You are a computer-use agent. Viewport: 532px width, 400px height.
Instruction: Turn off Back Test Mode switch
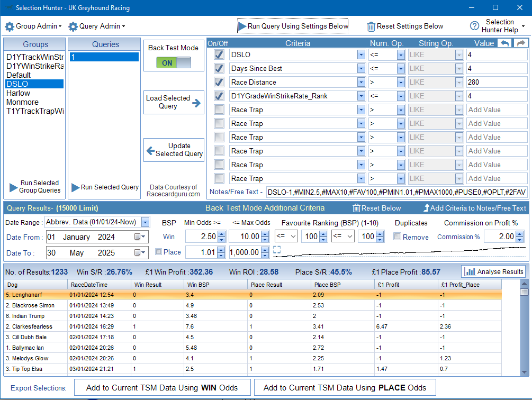(174, 62)
